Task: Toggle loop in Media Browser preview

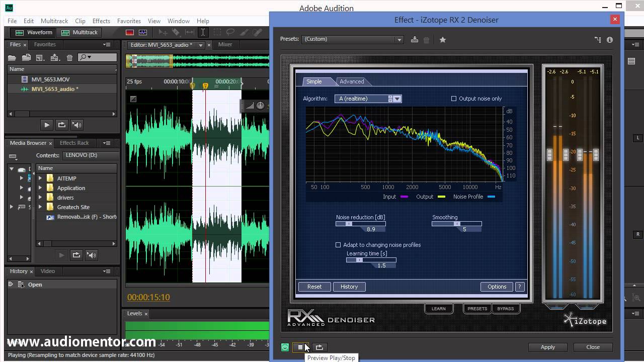Action: pos(76,255)
